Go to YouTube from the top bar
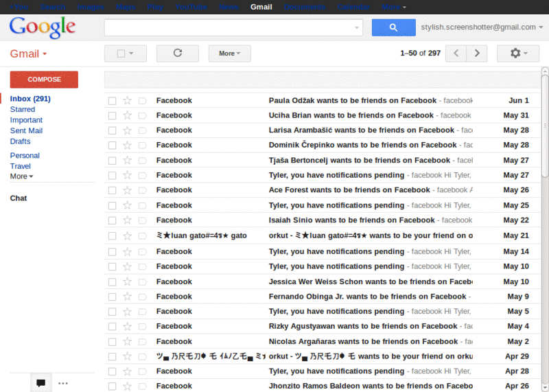The image size is (549, 392). click(191, 7)
